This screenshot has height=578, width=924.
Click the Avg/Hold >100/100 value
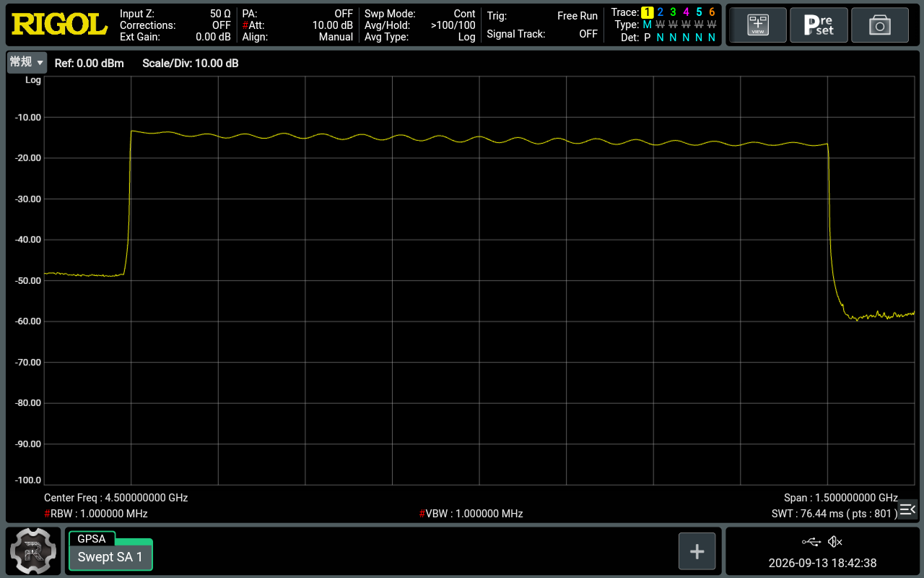(x=420, y=25)
